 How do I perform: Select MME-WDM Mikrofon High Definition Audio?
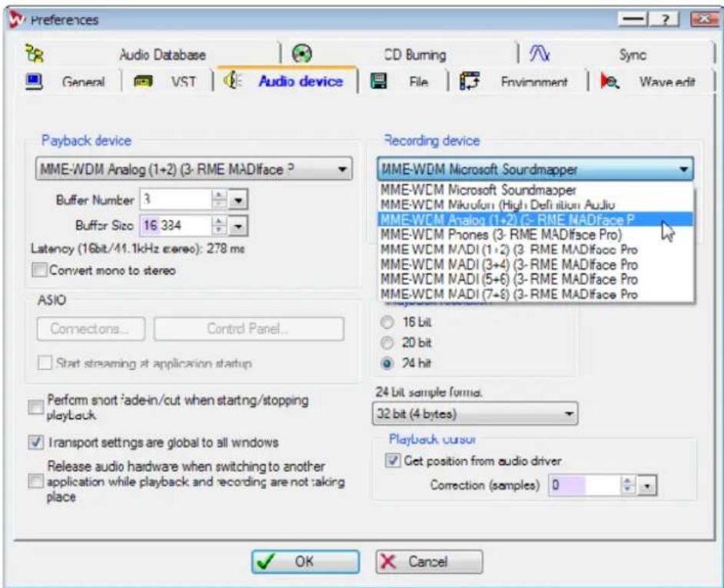[x=536, y=204]
